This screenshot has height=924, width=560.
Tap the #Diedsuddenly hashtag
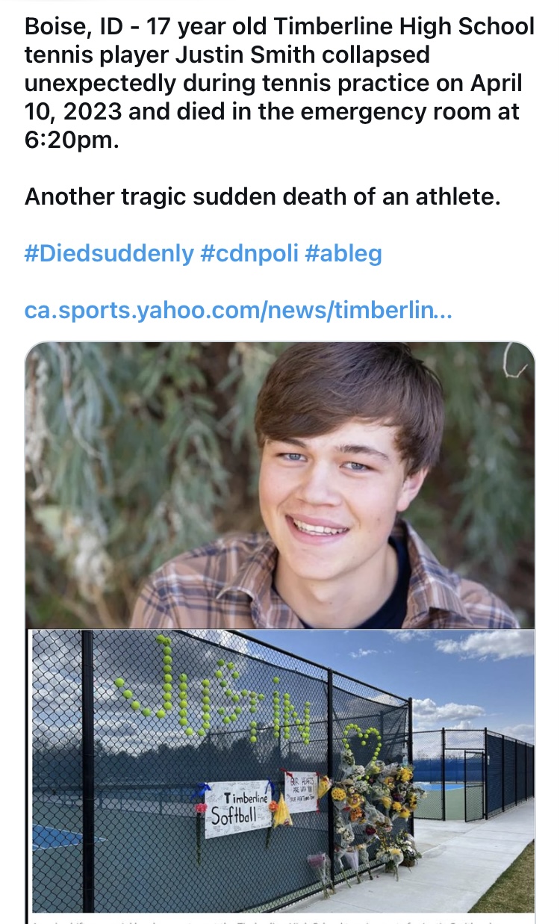108,254
